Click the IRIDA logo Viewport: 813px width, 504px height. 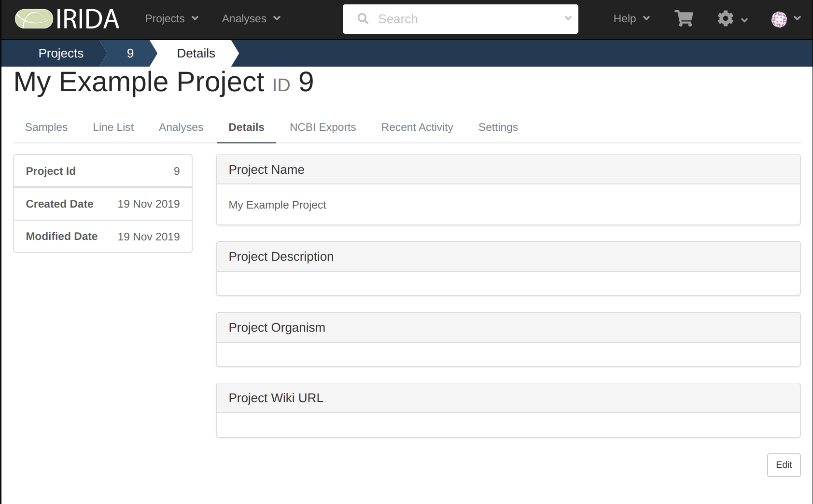click(67, 19)
